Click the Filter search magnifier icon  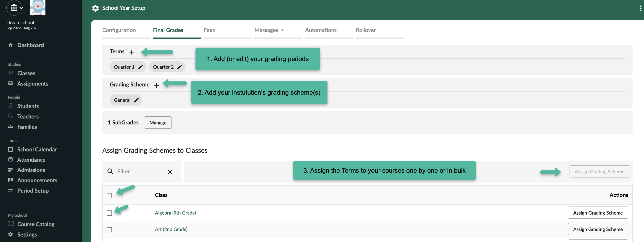point(110,171)
